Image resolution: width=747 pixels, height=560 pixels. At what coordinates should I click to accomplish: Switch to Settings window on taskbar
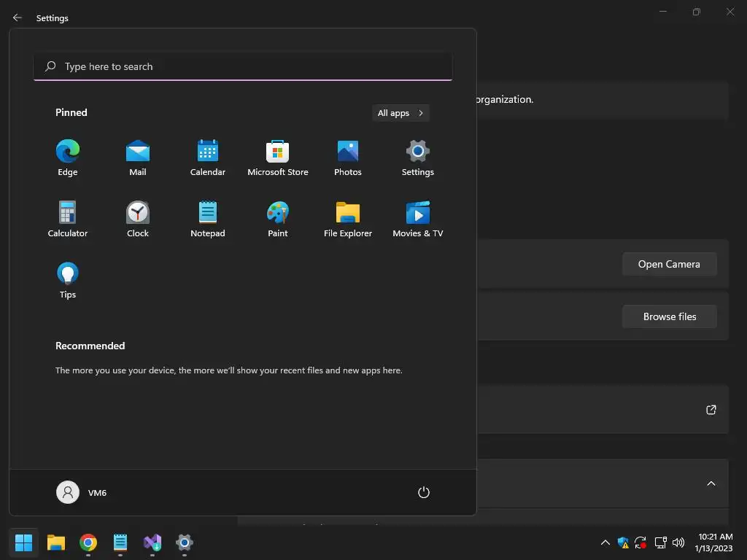point(185,542)
